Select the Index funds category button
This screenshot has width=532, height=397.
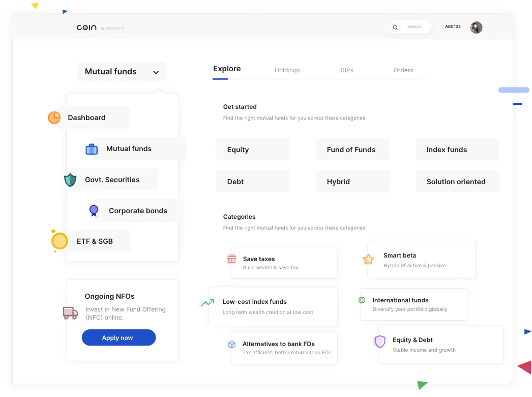pyautogui.click(x=457, y=150)
